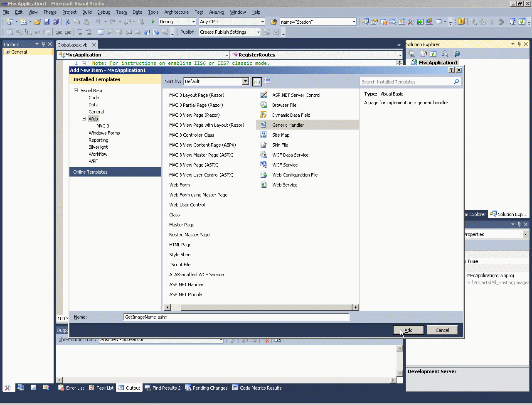Open Solution Explorer from the main toolbar icon
Screen dimensions: 532x405
[x=365, y=22]
